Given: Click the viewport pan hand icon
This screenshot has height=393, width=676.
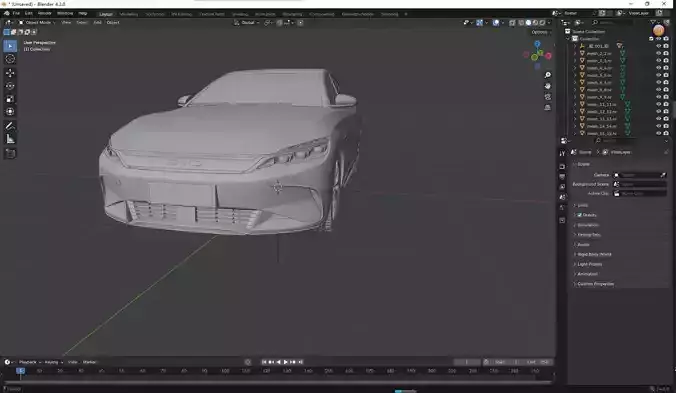Looking at the screenshot, I should pos(548,86).
